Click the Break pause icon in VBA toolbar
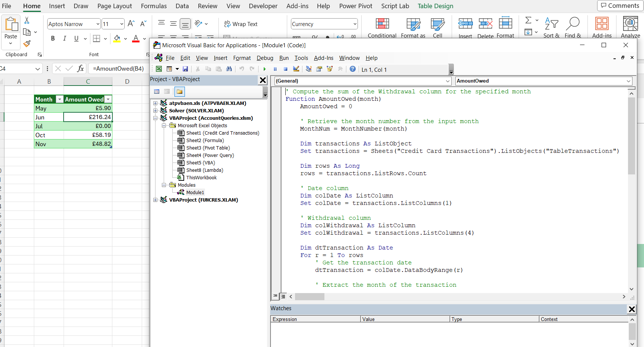644x347 pixels. point(275,69)
